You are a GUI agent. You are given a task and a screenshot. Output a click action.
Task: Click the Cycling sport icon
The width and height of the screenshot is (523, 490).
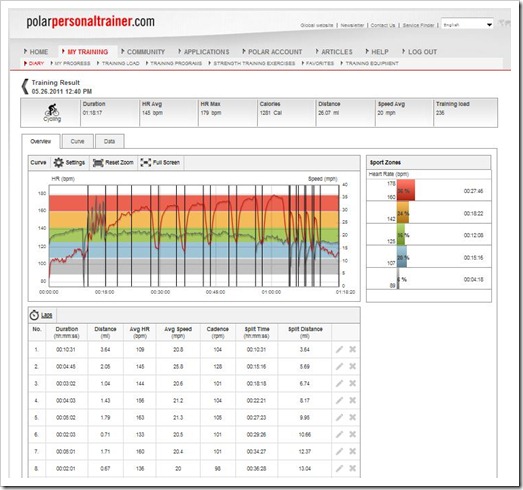[52, 110]
